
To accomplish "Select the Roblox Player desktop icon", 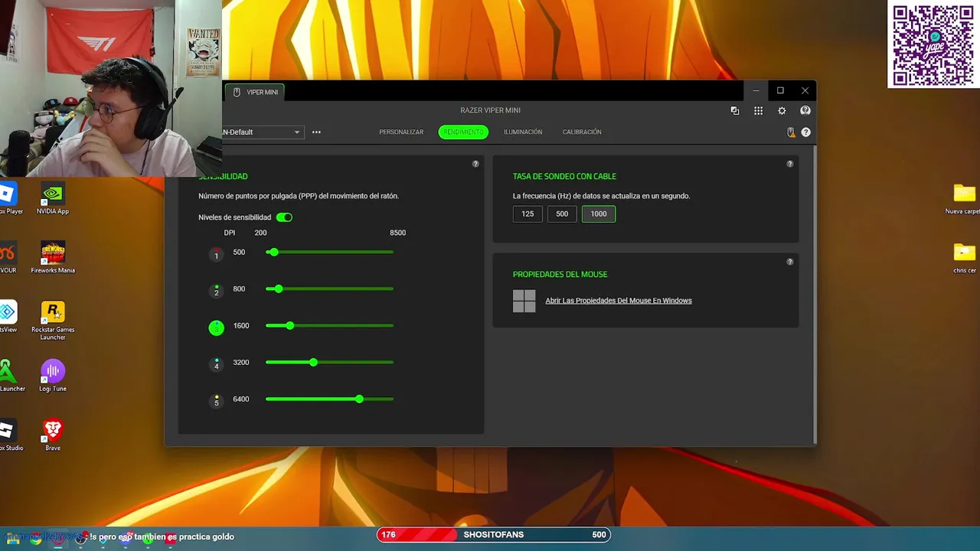I will pos(9,198).
